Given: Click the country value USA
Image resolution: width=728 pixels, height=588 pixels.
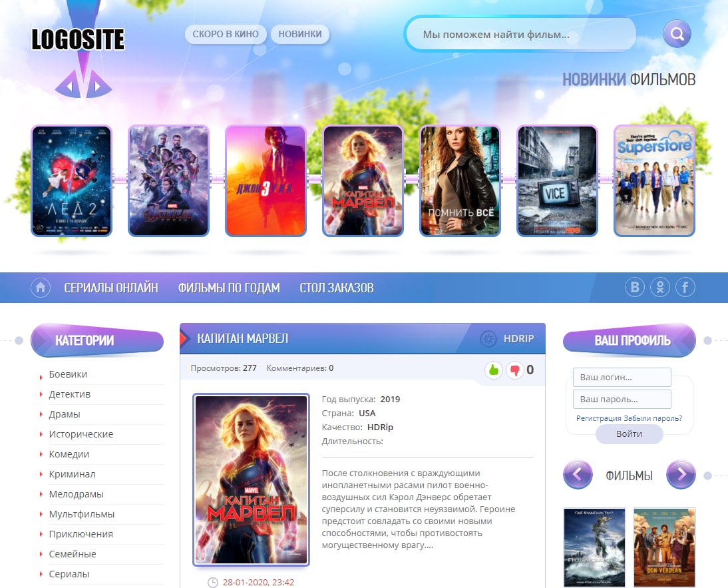Looking at the screenshot, I should (367, 414).
